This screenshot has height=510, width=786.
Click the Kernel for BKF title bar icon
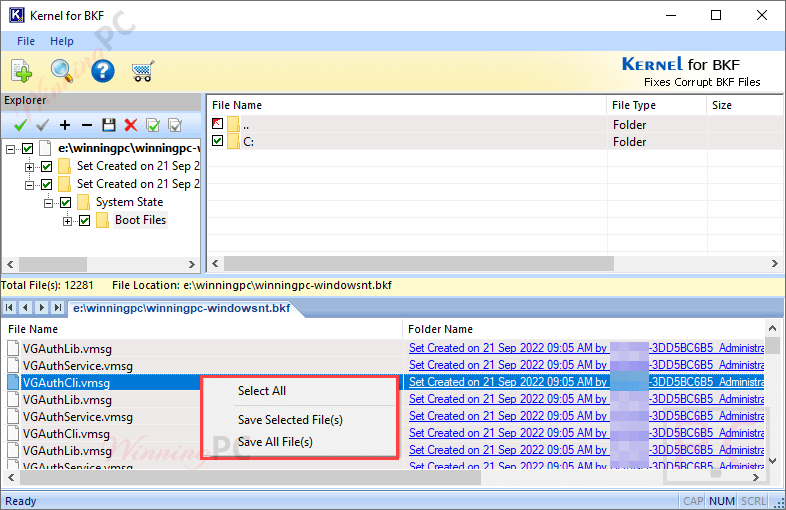(17, 15)
